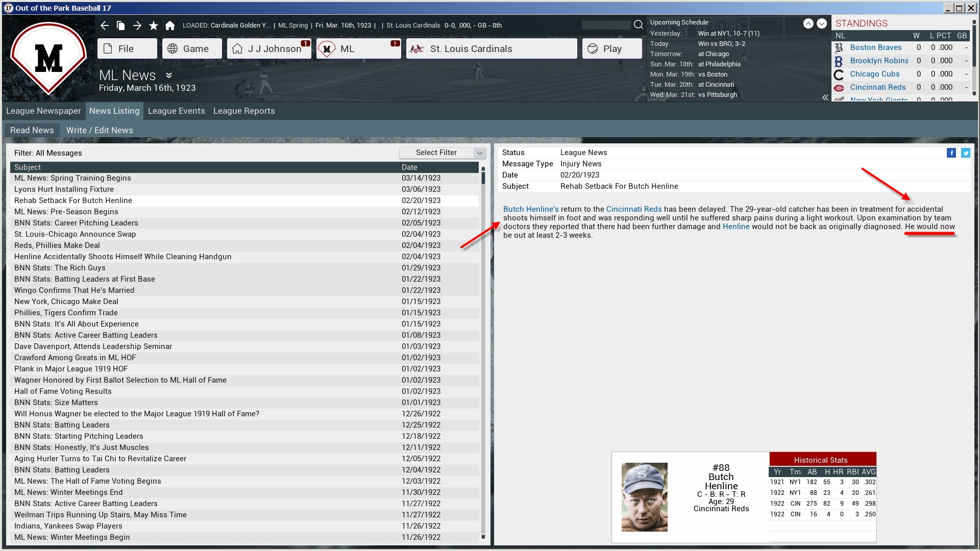Open 'Weilman Trips Running Up Stairs' message
Screen dimensions: 980x551
244,515
